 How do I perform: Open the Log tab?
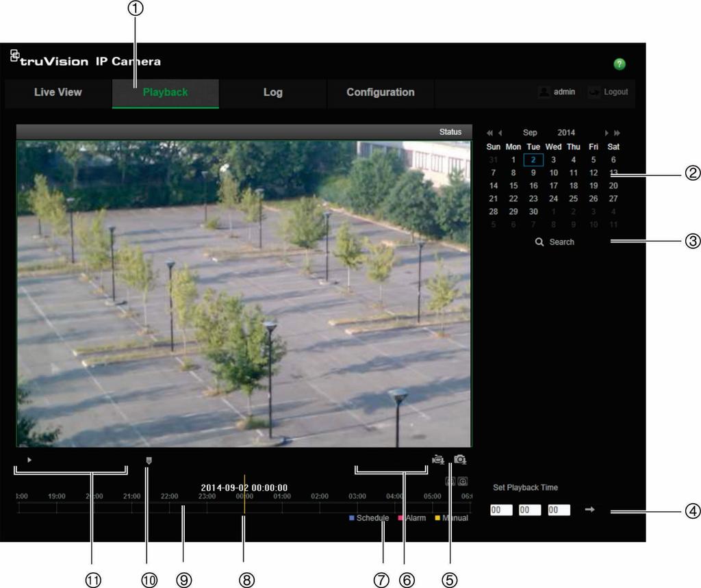coord(272,92)
